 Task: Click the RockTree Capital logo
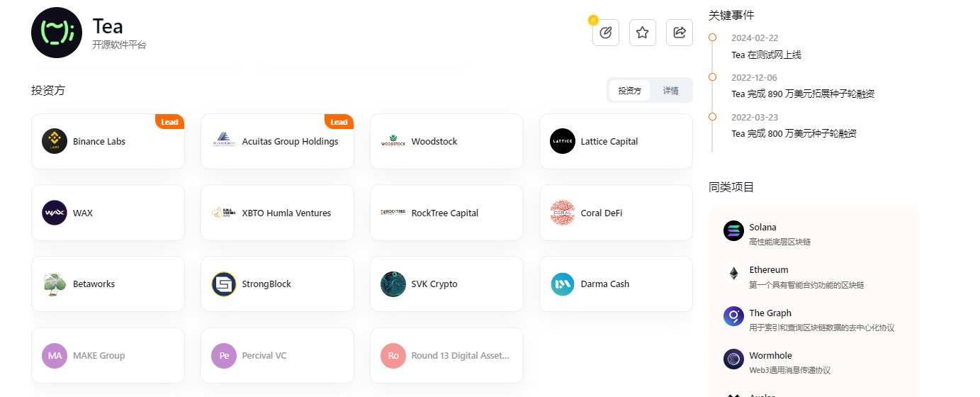point(393,212)
